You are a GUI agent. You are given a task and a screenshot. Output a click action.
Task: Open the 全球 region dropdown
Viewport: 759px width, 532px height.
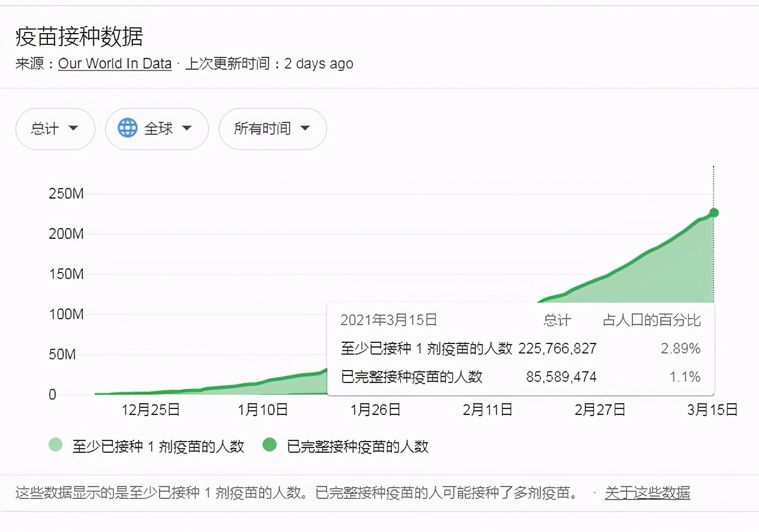(157, 128)
